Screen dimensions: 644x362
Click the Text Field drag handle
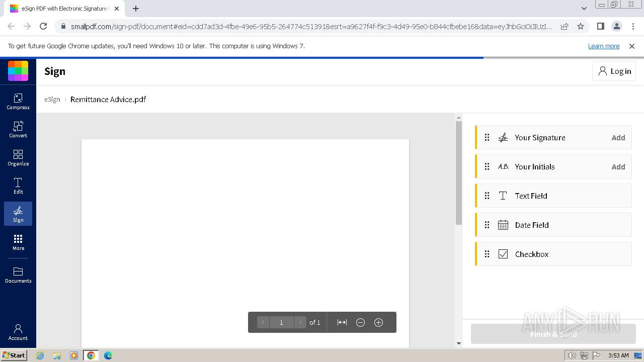[x=487, y=196]
